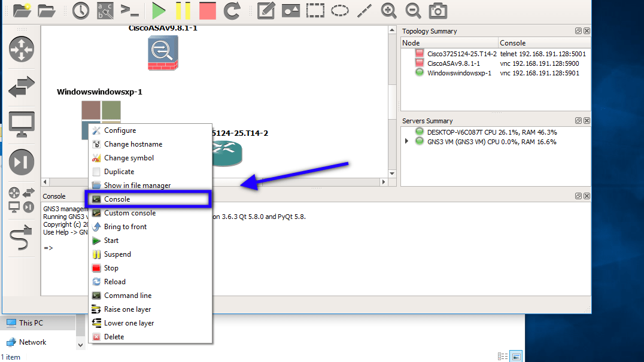This screenshot has width=644, height=362.
Task: Click the Zoom in magnifier icon
Action: [x=388, y=11]
